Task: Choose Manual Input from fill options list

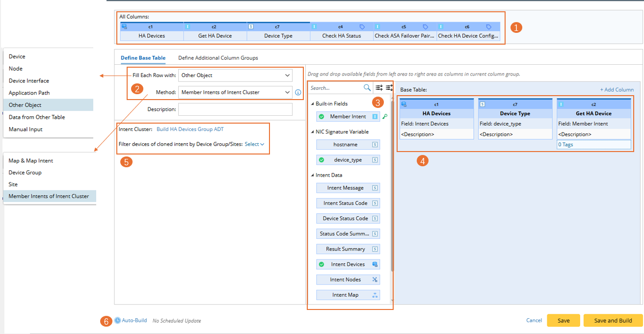Action: tap(48, 129)
